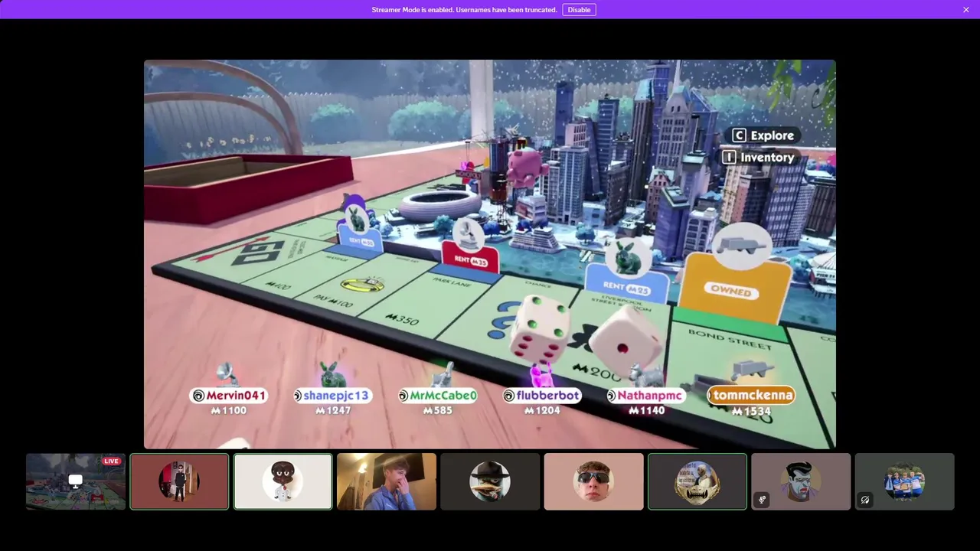Select the Mervin041 player name
This screenshot has height=551, width=980.
236,396
